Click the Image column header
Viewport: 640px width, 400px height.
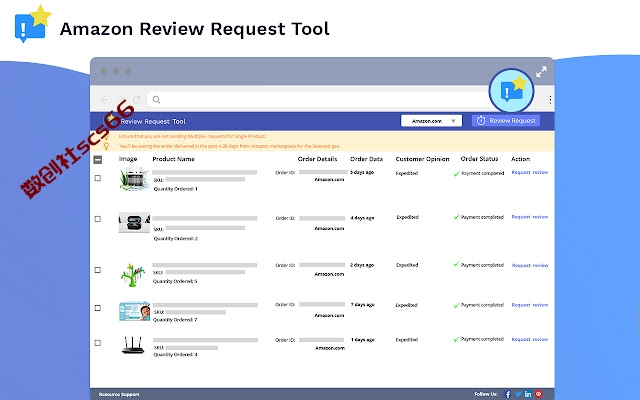pyautogui.click(x=128, y=159)
